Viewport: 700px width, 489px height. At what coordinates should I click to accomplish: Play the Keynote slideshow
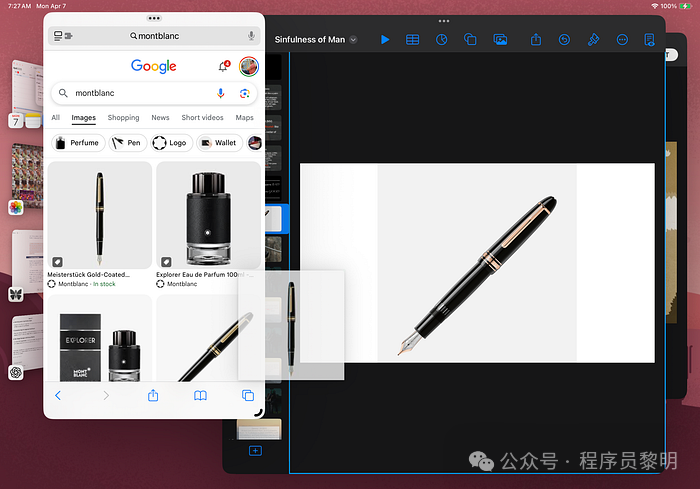coord(385,40)
